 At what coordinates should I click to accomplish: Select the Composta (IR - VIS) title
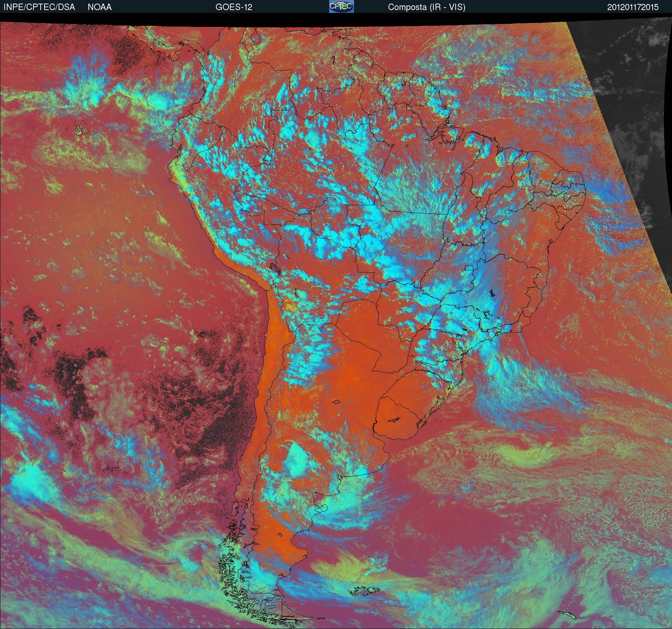(x=427, y=7)
